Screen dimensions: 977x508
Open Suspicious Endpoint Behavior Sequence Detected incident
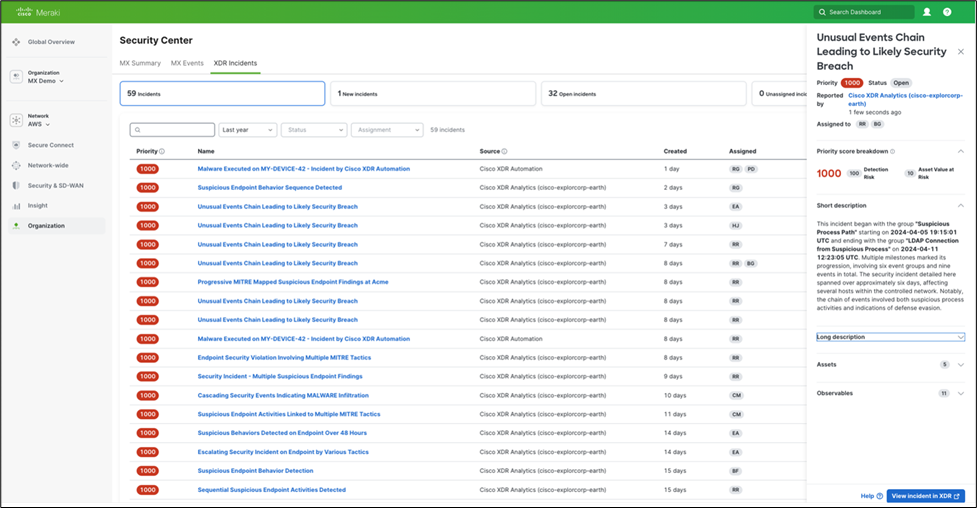click(270, 188)
